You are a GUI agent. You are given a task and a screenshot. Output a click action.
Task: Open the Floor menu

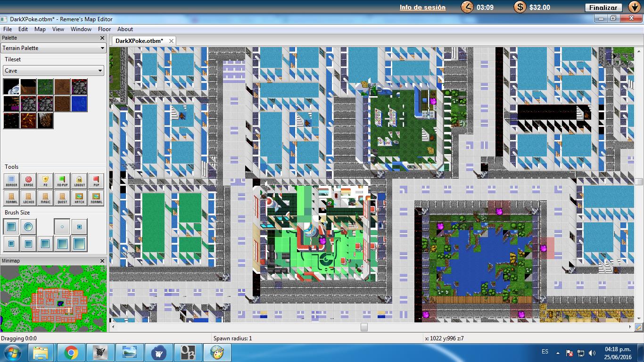104,29
